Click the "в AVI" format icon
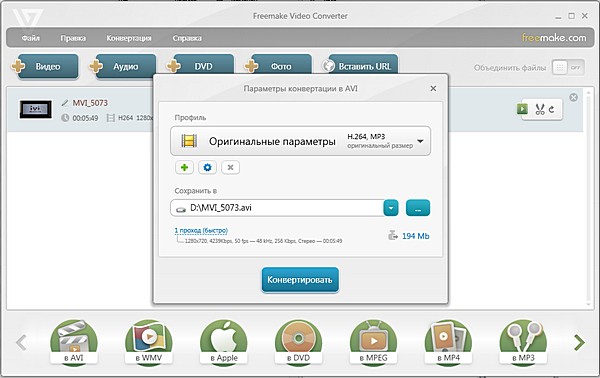 [x=74, y=342]
